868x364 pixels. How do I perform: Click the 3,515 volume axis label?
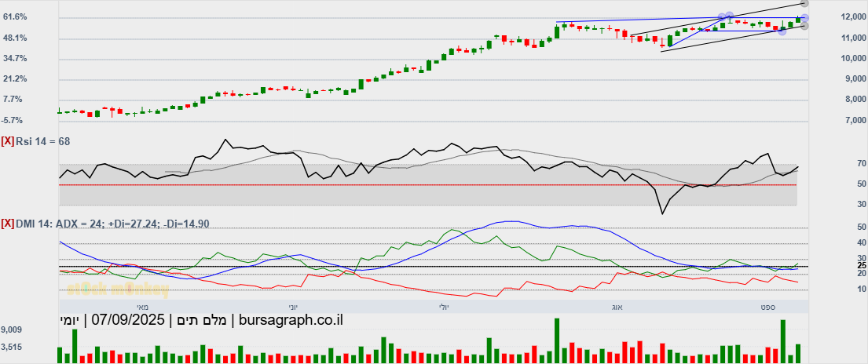pos(12,347)
